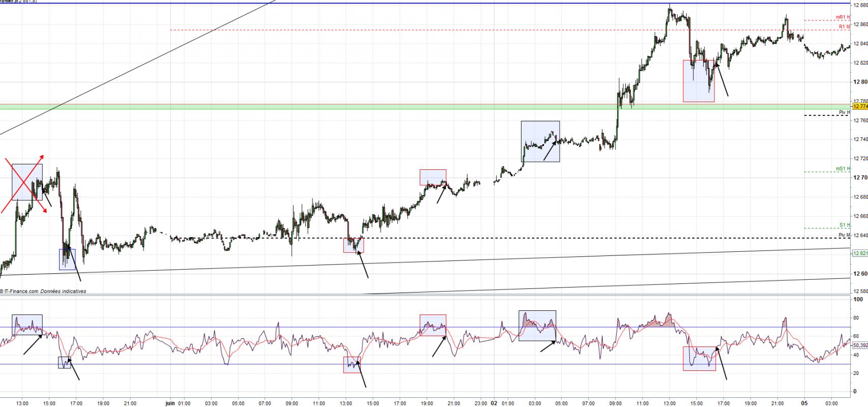This screenshot has width=868, height=407.
Task: Select the 12 680 price axis label
Action: [860, 197]
